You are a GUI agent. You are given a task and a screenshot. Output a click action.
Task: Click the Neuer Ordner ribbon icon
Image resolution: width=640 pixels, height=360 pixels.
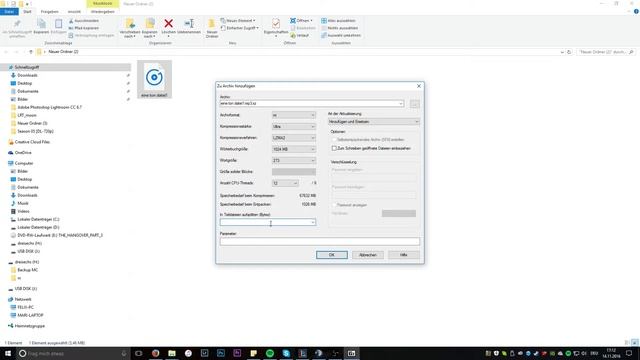click(x=211, y=24)
